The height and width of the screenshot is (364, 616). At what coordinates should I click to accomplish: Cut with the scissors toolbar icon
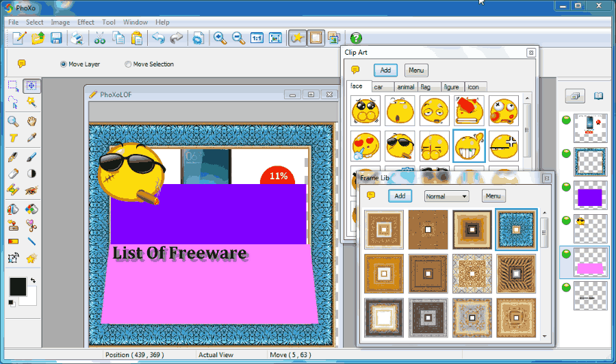tap(99, 38)
